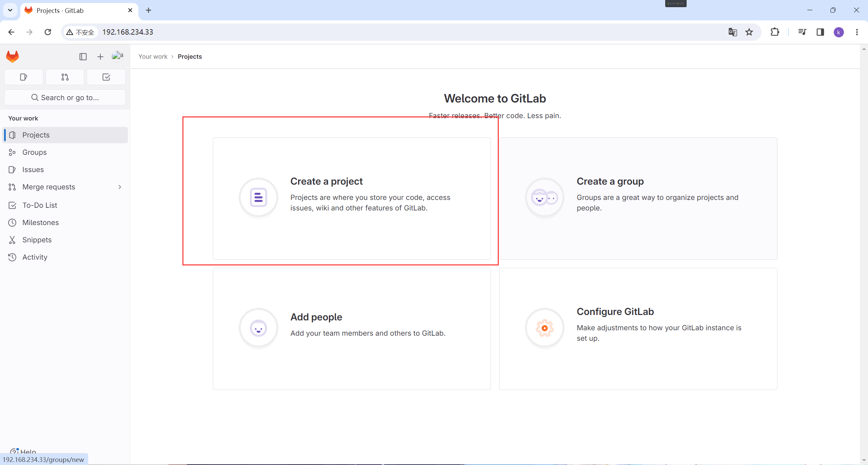This screenshot has height=465, width=868.
Task: Open Issues in the sidebar
Action: click(x=65, y=170)
